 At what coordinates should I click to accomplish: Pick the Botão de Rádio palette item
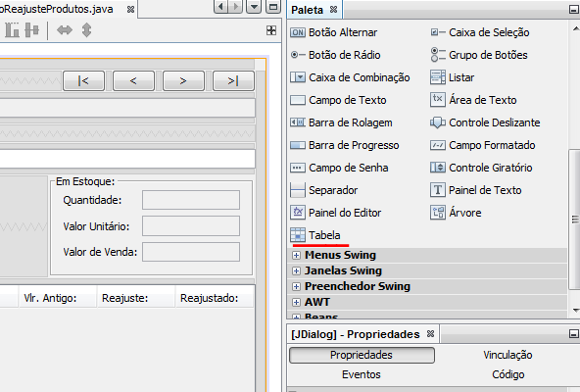click(x=335, y=55)
